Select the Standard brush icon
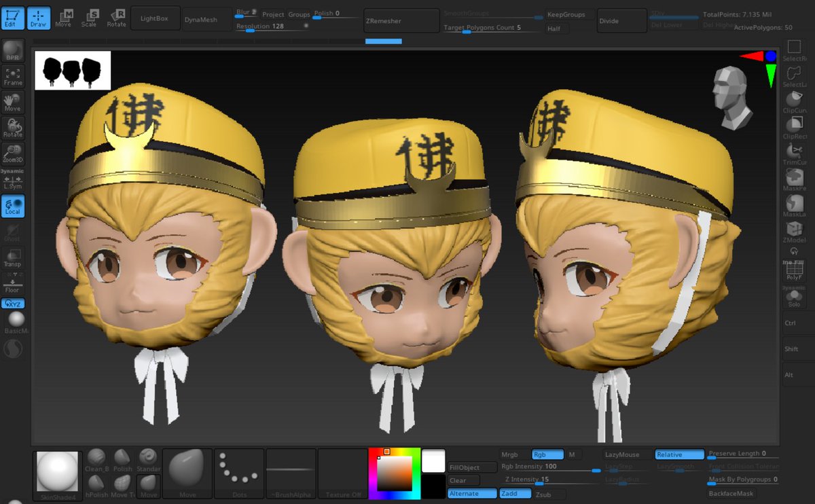This screenshot has width=815, height=504. (148, 460)
